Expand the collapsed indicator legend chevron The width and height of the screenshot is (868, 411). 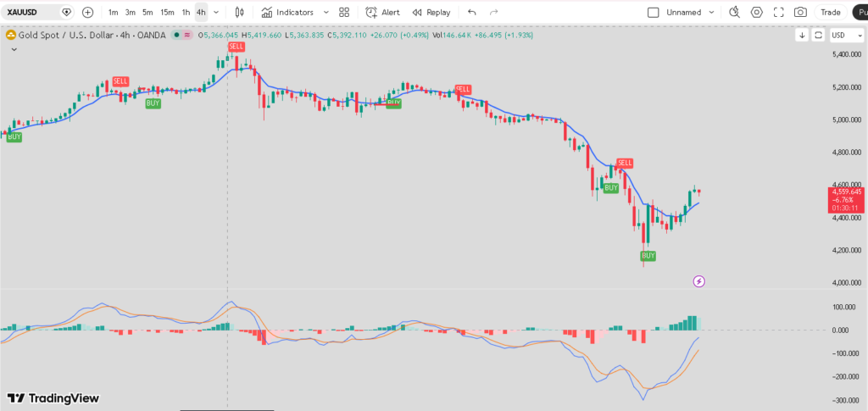(14, 50)
